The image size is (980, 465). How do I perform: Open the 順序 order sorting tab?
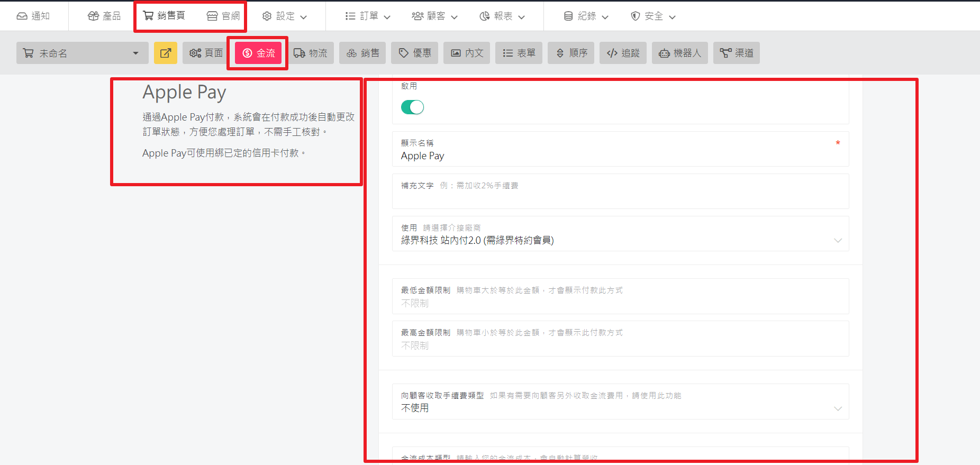pyautogui.click(x=571, y=53)
